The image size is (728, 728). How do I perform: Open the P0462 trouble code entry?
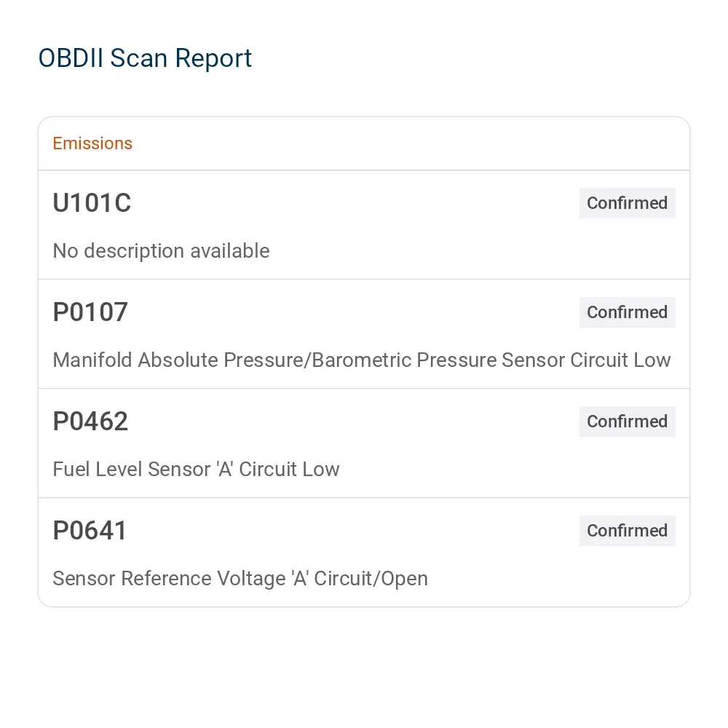[363, 443]
